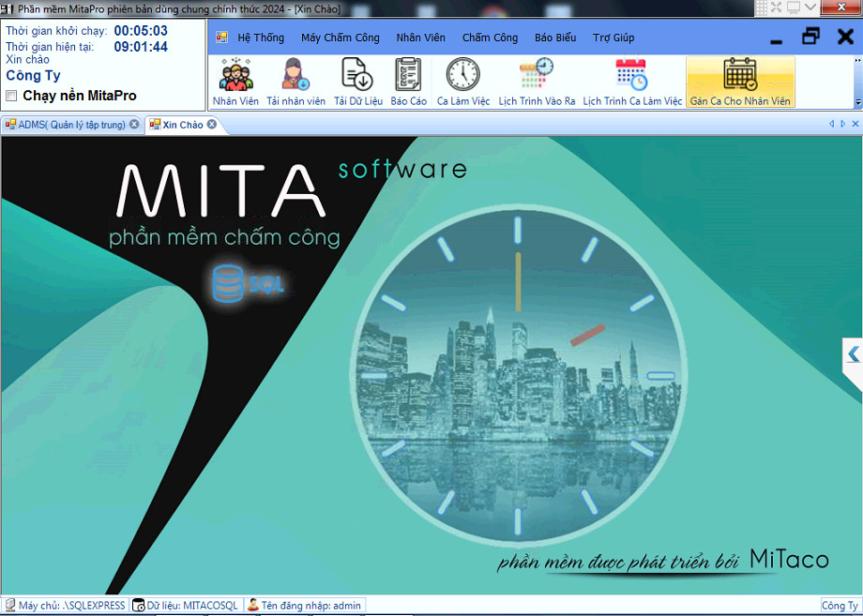Screen dimensions: 863x616
Task: Expand the Chấm Công menu
Action: coord(490,38)
